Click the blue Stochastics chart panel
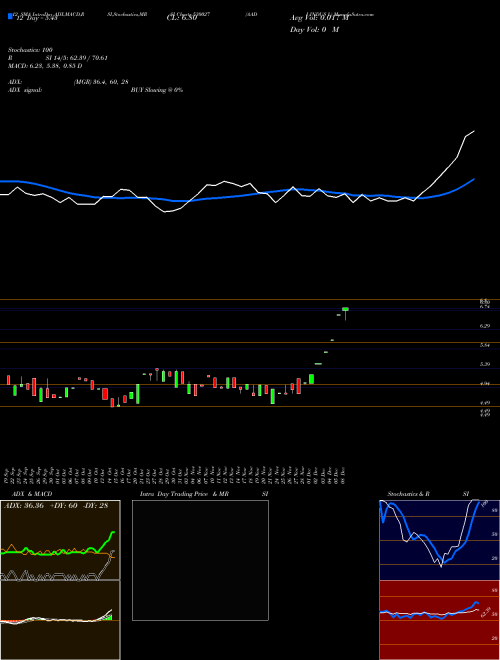 [439, 540]
